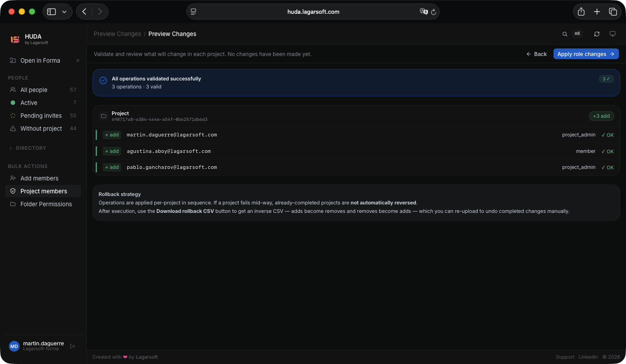Click the Safari page menu icon in address bar
This screenshot has height=364, width=626.
pyautogui.click(x=194, y=12)
